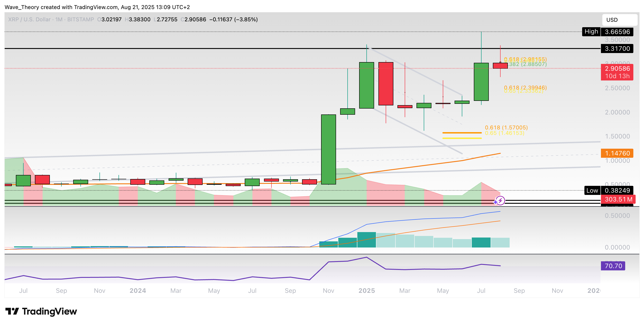644x325 pixels.
Task: Click the red 2.90586 current price label
Action: tap(617, 68)
